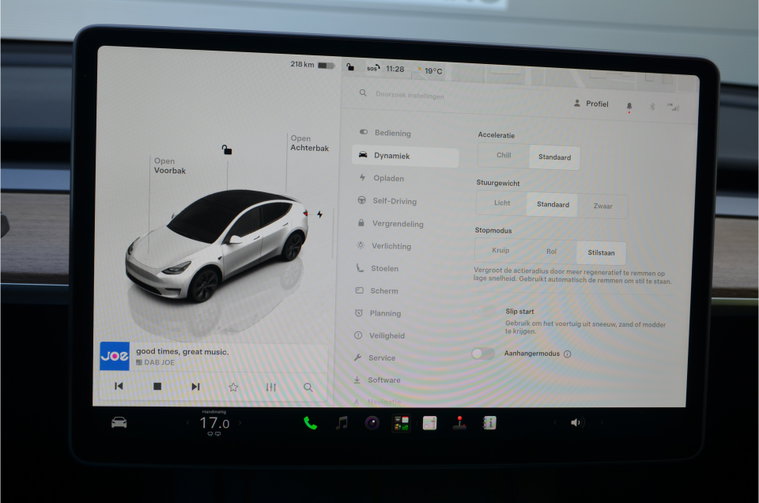Lower cabin temperature with left arrow
Screen dimensions: 759x503
pos(187,423)
